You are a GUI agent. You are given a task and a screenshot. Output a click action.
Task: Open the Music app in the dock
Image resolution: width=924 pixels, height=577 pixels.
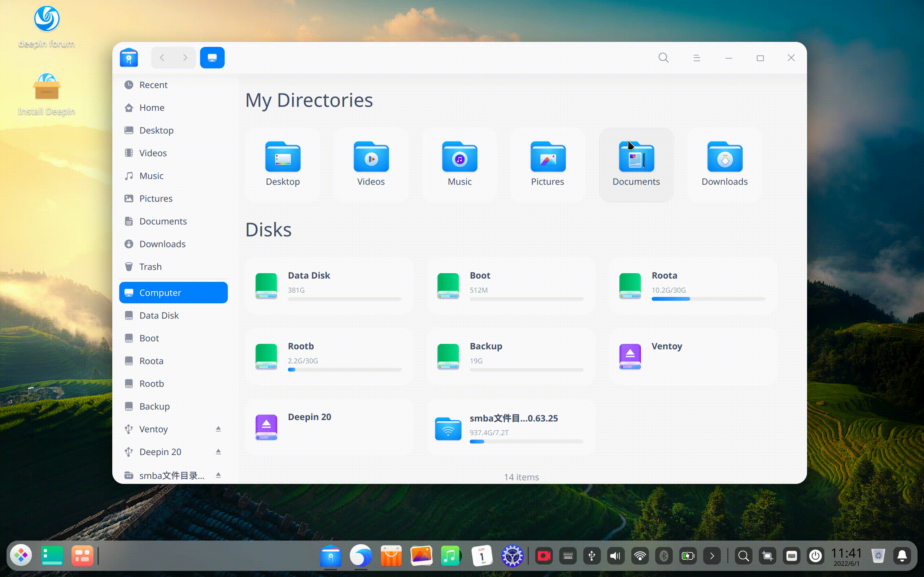point(451,556)
